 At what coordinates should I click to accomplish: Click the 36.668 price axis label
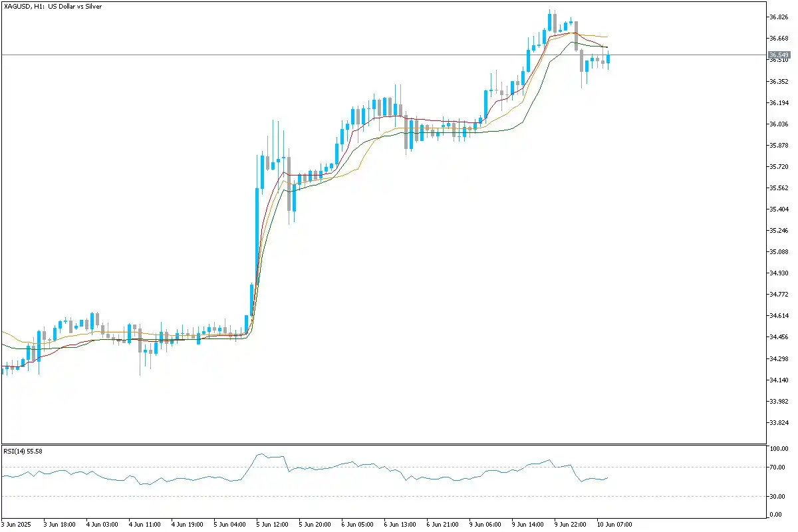[779, 39]
